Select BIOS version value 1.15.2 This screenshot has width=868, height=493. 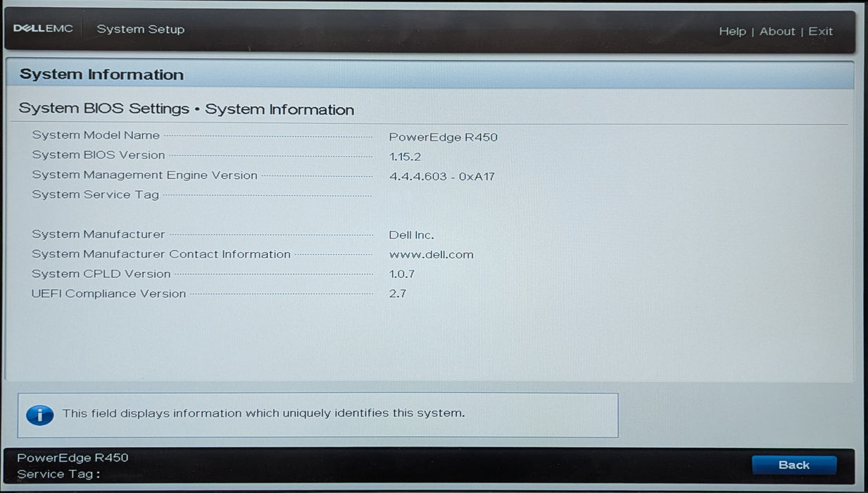coord(405,156)
